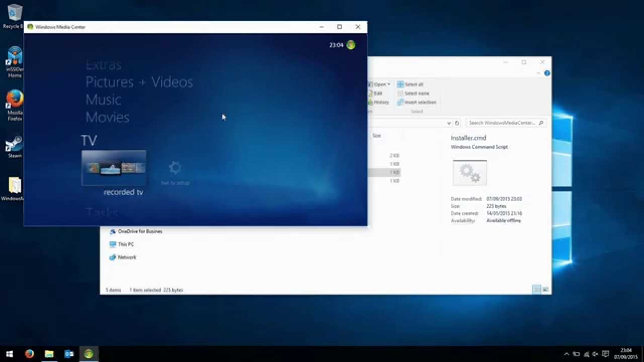Switch Explorer to details view icon
This screenshot has height=362, width=644.
[x=537, y=290]
